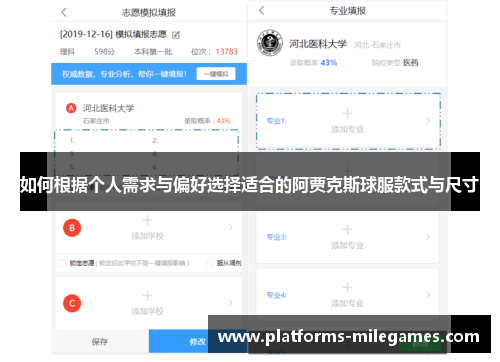Expand the 专业3 row chevron
The height and width of the screenshot is (362, 500).
[428, 237]
